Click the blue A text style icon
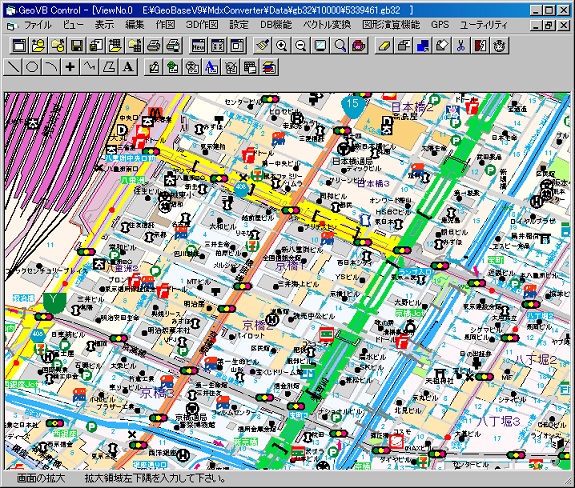The width and height of the screenshot is (575, 488). [211, 67]
